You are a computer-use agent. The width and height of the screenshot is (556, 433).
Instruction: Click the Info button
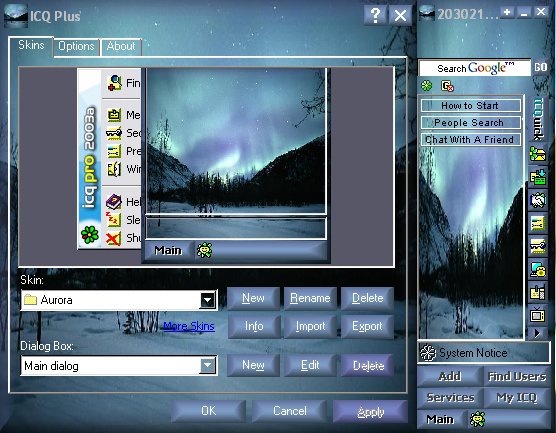(x=254, y=326)
